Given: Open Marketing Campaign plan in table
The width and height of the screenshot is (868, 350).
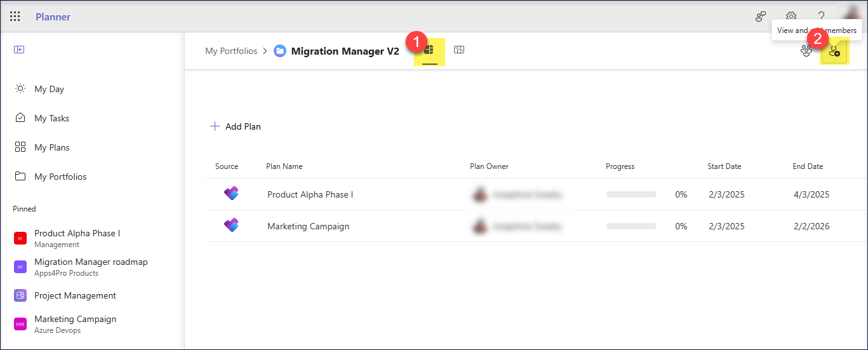Looking at the screenshot, I should tap(308, 226).
